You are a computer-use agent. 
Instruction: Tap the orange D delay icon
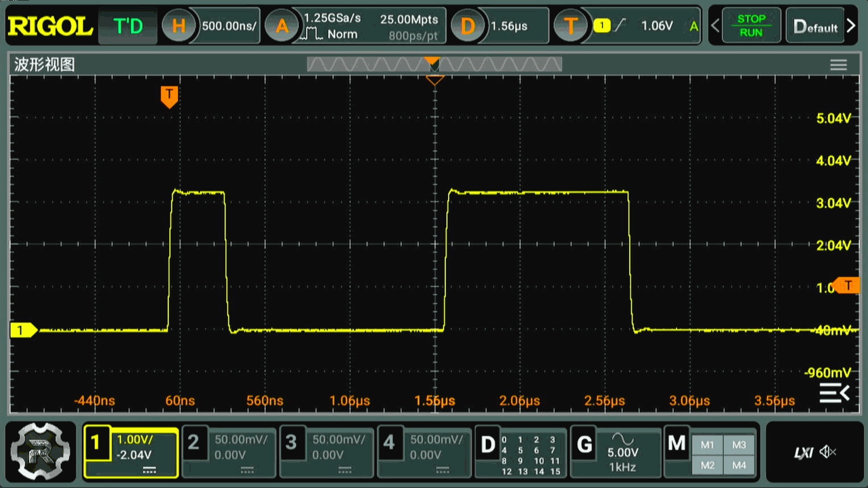467,26
